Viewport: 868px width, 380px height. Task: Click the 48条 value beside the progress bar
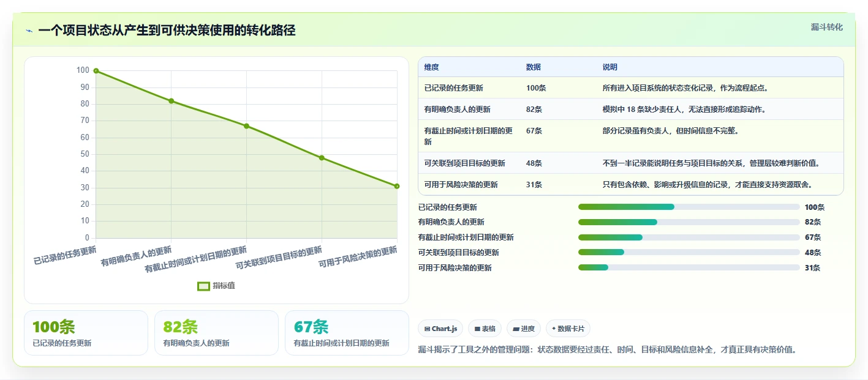pyautogui.click(x=812, y=253)
